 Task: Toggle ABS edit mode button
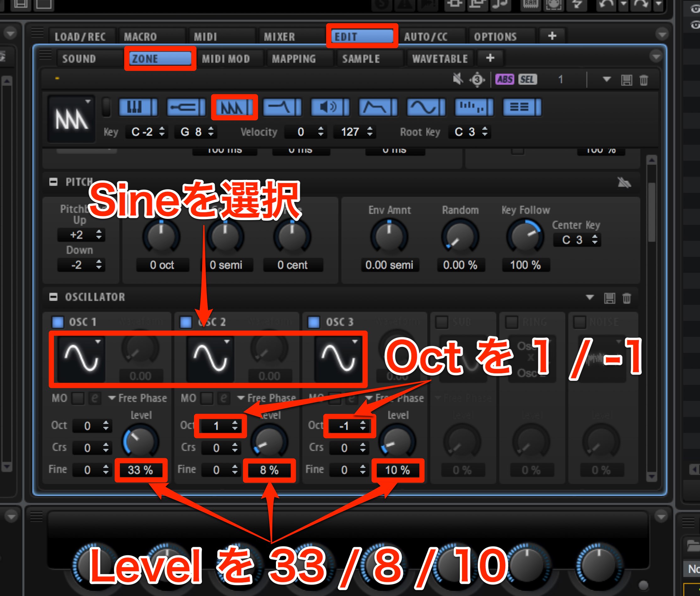pos(504,79)
